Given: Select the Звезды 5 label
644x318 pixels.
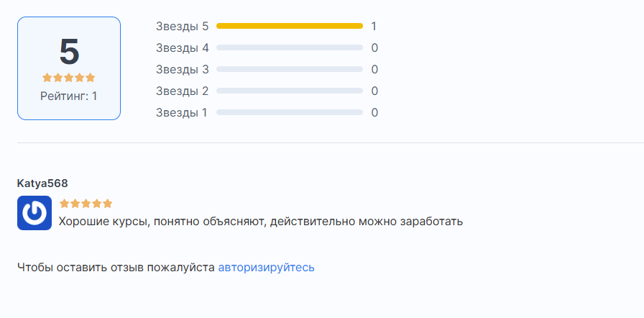Looking at the screenshot, I should coord(183,27).
